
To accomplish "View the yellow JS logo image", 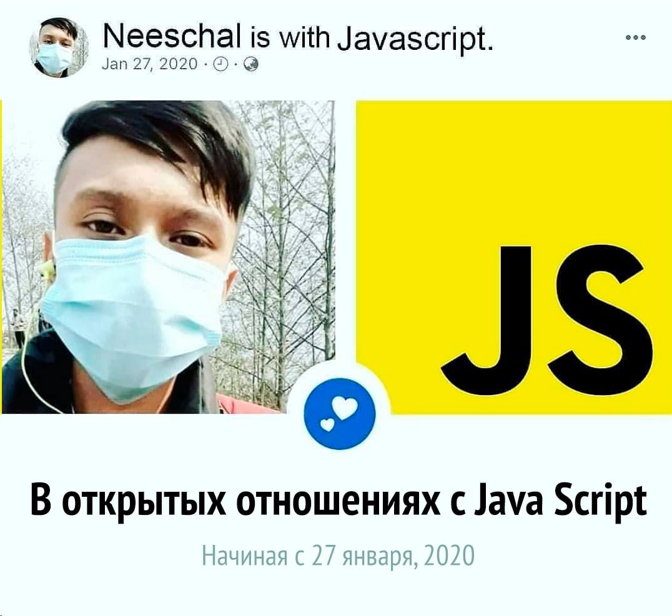I will (514, 258).
